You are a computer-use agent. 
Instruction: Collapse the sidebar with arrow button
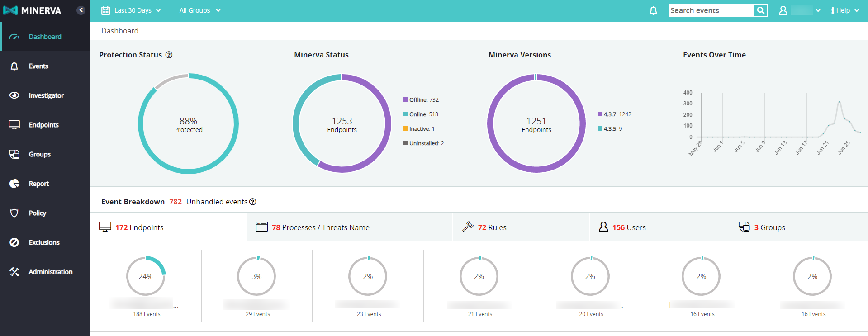(81, 10)
